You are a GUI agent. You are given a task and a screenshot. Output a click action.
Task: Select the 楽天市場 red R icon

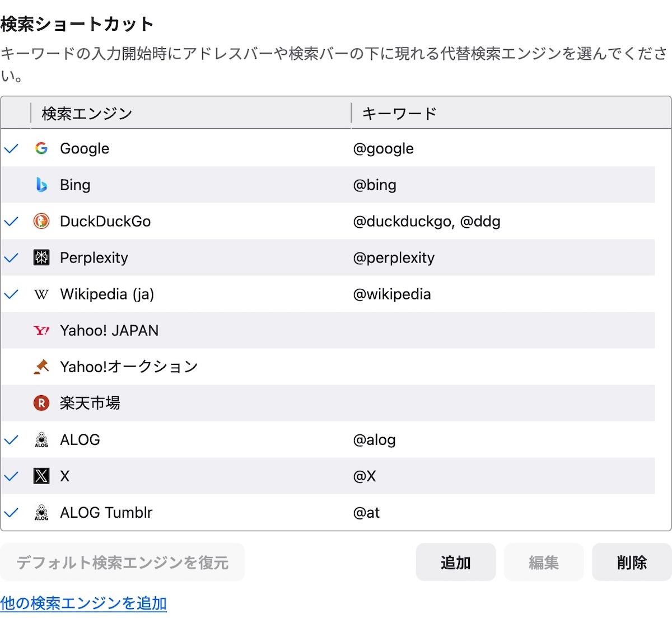pos(41,403)
